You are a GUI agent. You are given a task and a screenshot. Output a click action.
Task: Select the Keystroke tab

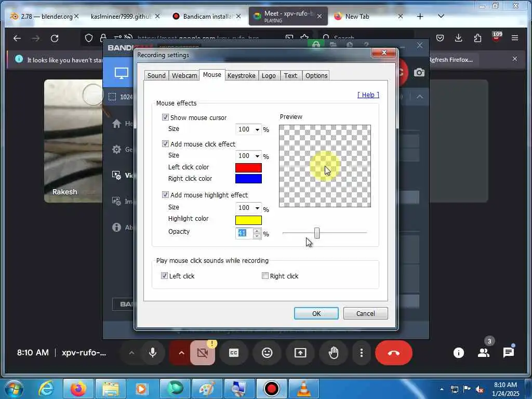coord(241,75)
